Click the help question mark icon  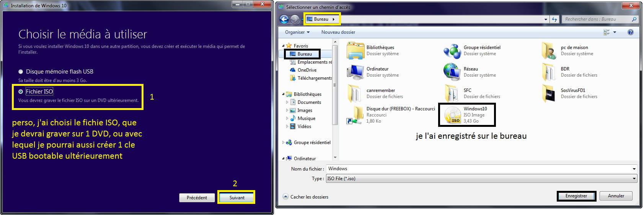coord(631,32)
